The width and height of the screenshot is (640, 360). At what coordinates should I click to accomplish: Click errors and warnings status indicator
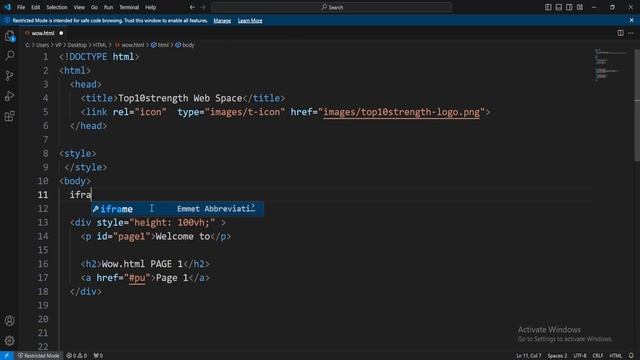77,356
